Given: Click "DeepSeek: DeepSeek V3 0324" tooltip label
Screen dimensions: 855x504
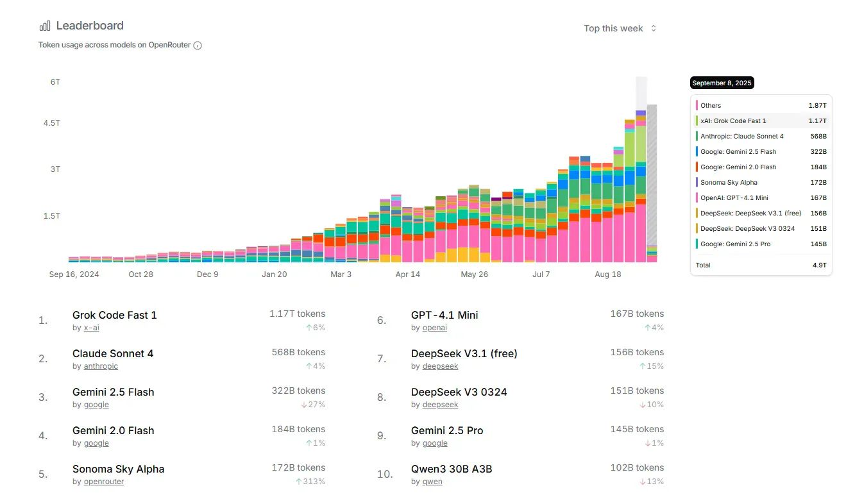Looking at the screenshot, I should point(747,229).
